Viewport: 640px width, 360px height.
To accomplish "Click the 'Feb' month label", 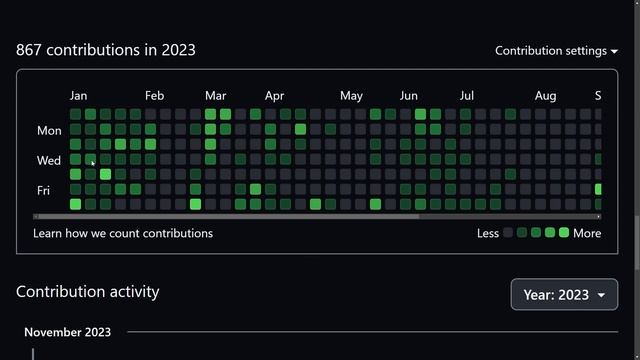I will pyautogui.click(x=154, y=96).
